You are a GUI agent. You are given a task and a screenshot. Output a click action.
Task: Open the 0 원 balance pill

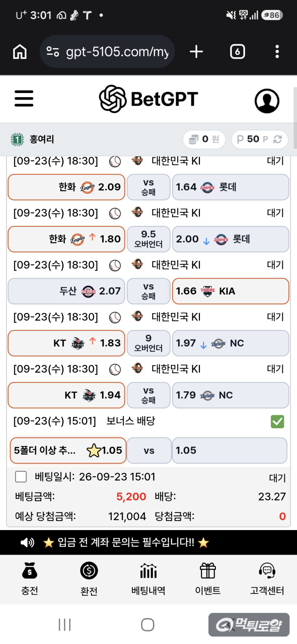tap(204, 139)
